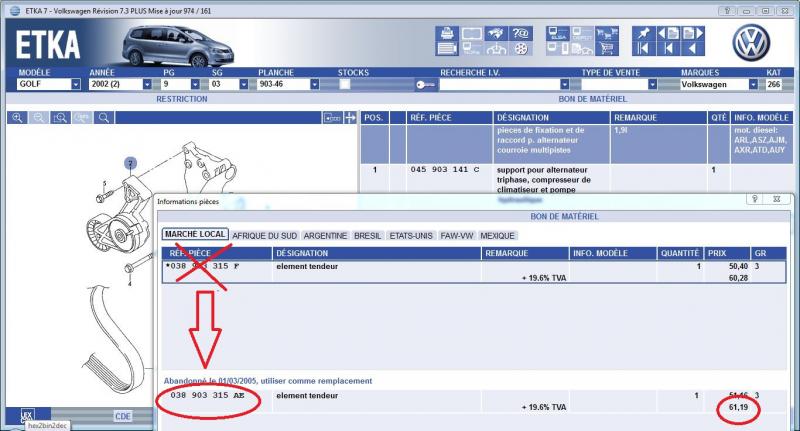Click the pushpin icon
Screen dimensions: 800x431
(644, 34)
